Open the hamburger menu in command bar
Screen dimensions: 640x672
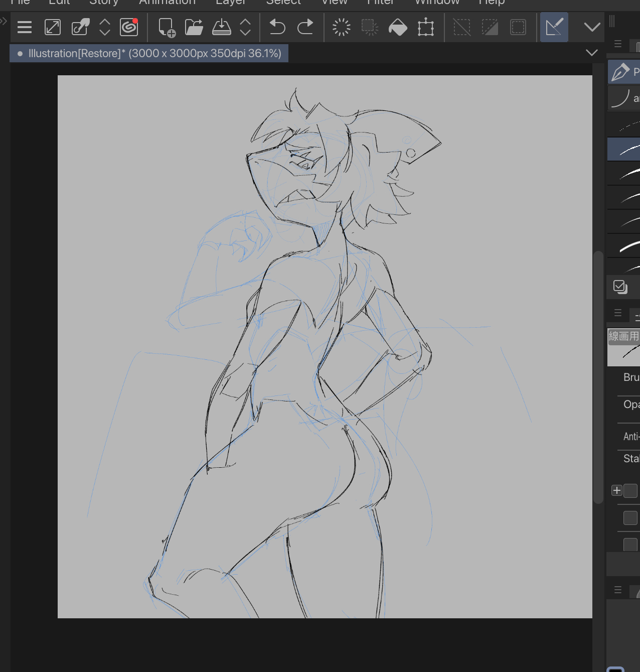point(25,27)
